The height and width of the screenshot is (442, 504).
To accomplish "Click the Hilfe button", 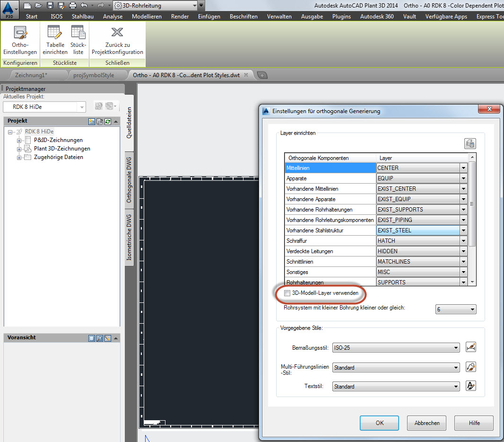I will click(474, 423).
